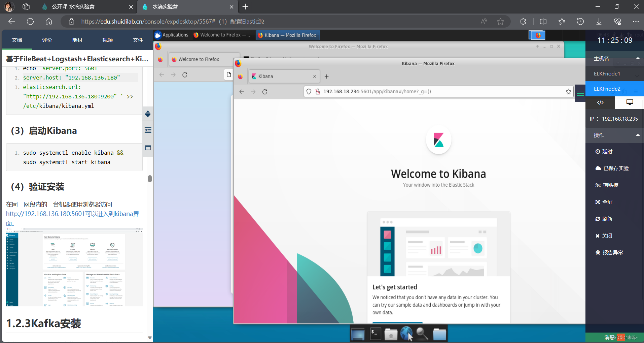Open Edge home page button

tap(49, 22)
